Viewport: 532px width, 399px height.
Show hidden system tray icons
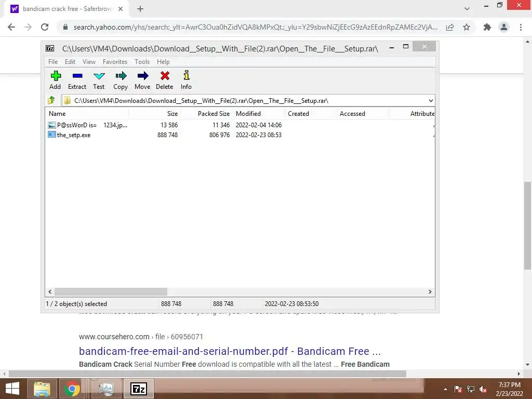tap(445, 389)
